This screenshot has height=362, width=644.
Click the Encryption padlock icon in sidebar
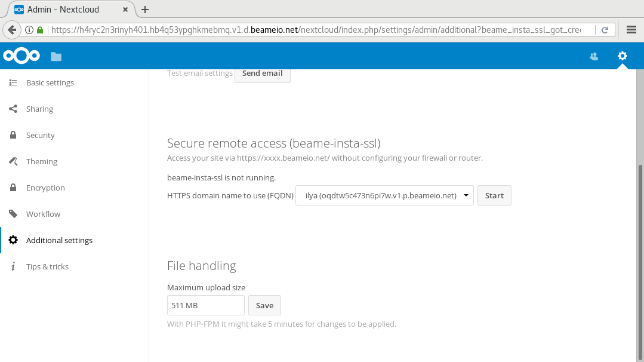click(13, 188)
